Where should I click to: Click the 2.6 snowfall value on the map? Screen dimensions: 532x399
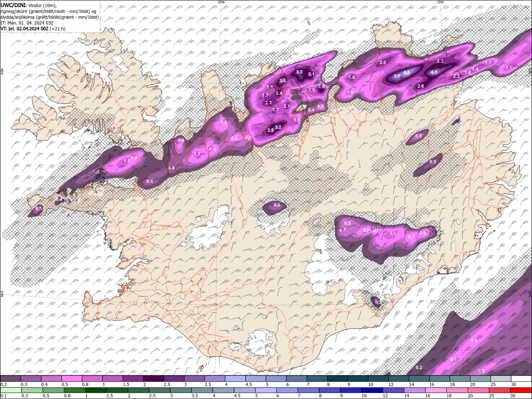[x=421, y=86]
